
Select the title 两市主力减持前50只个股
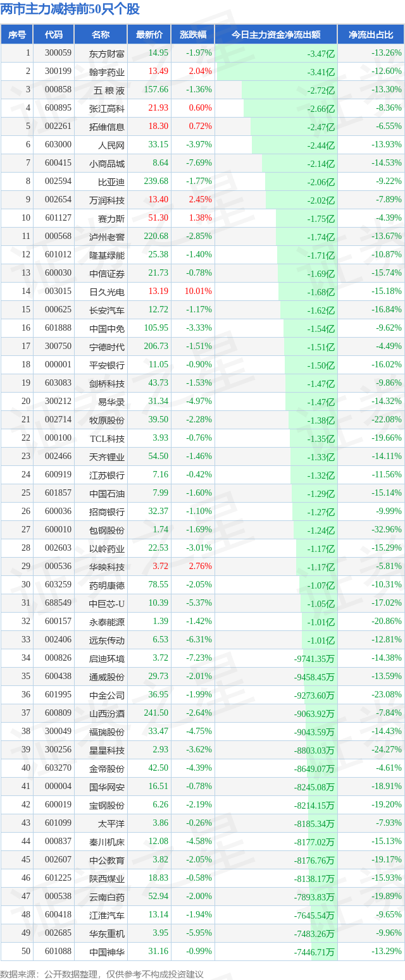70,9
